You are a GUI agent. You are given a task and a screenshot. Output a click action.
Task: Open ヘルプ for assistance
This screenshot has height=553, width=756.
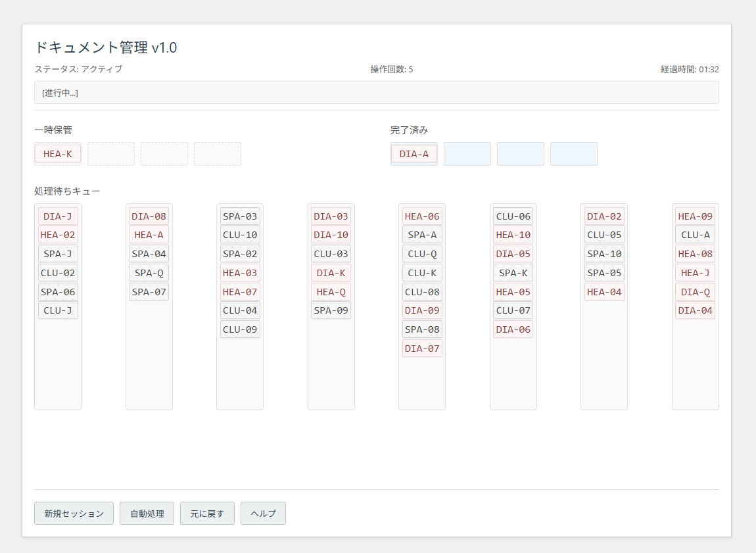(x=262, y=513)
